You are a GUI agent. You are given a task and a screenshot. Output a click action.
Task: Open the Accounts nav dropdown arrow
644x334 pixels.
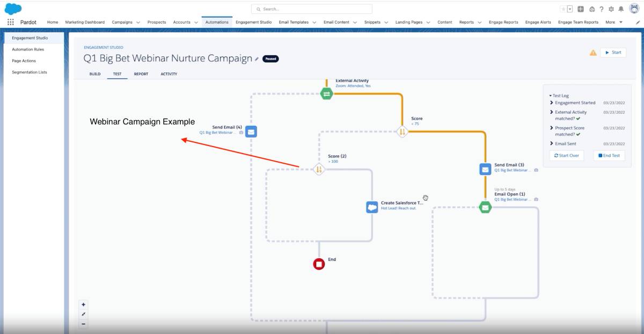195,23
